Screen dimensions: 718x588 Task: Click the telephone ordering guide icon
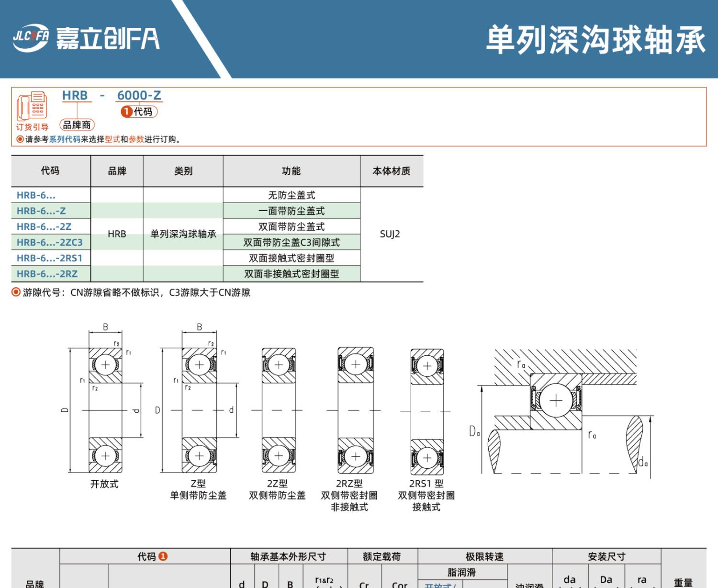32,106
